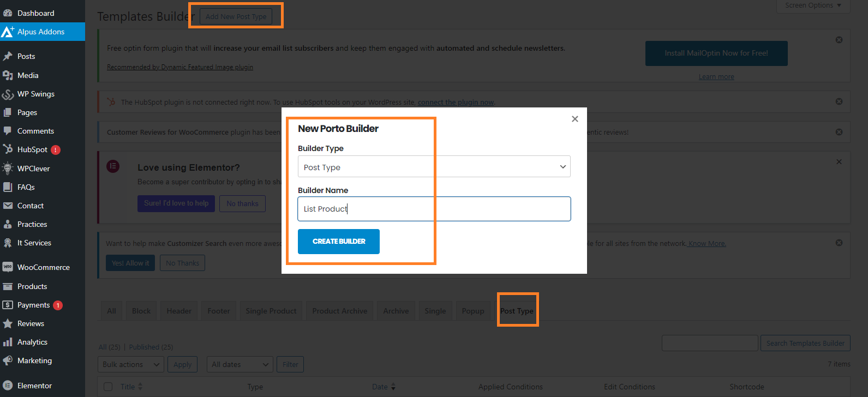The height and width of the screenshot is (397, 868).
Task: Click the Comments bubble icon
Action: click(8, 131)
